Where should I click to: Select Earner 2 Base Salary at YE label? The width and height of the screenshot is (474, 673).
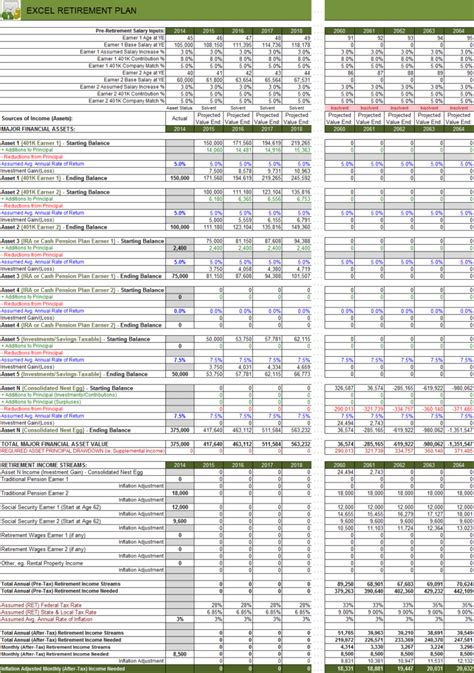pyautogui.click(x=134, y=79)
